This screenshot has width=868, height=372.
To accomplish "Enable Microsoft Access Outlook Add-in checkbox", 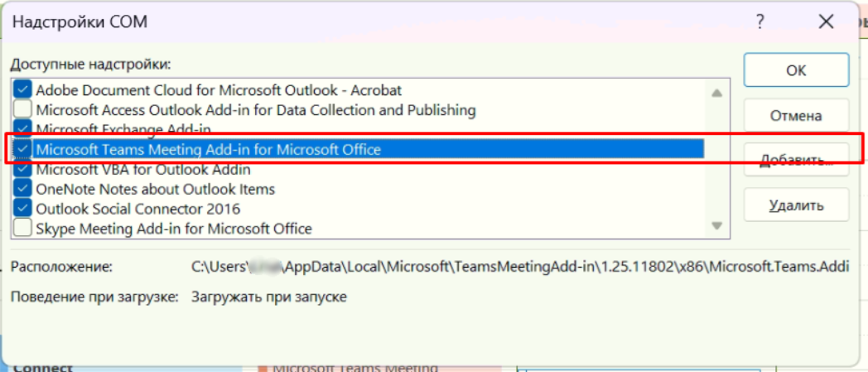I will point(22,109).
